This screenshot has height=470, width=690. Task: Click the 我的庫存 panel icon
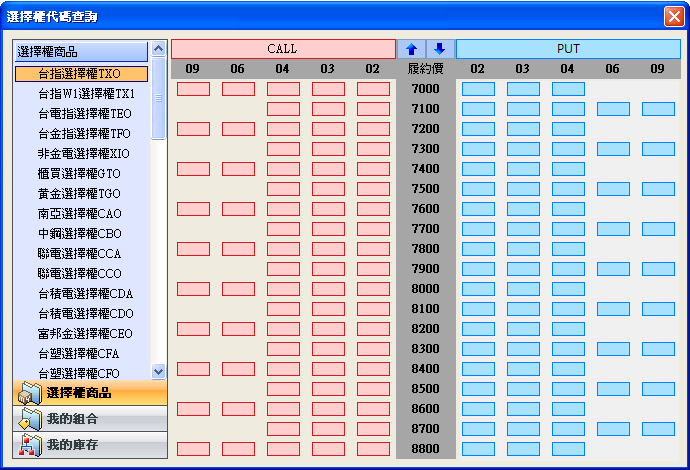(29, 445)
